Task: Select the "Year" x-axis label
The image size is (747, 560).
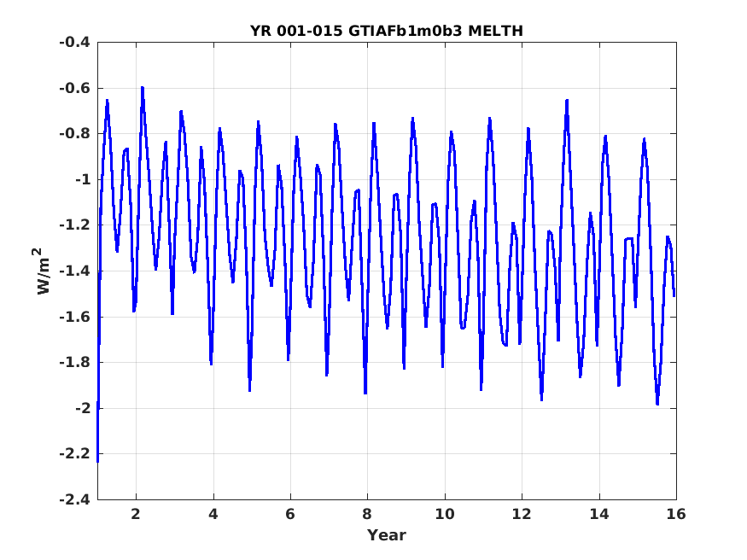Action: [x=387, y=535]
